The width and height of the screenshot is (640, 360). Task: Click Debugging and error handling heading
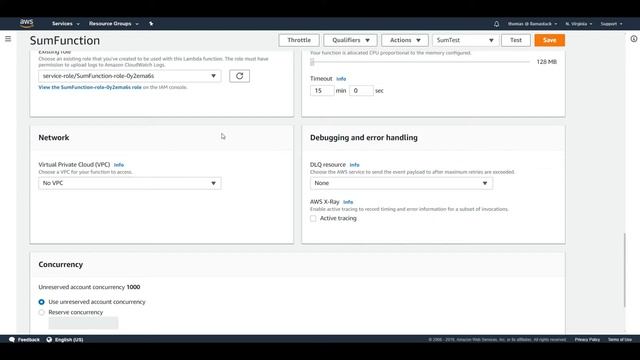(364, 138)
